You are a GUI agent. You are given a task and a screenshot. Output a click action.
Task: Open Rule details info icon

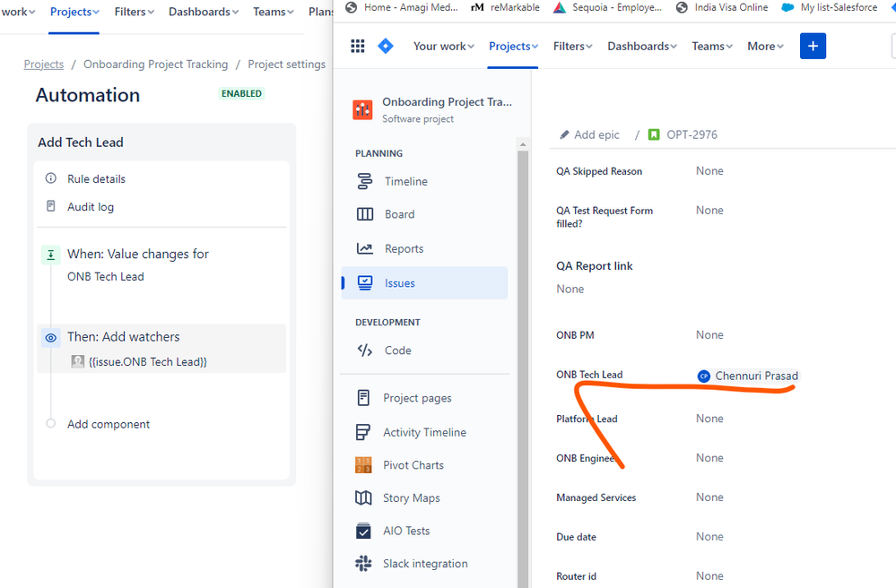pyautogui.click(x=51, y=178)
